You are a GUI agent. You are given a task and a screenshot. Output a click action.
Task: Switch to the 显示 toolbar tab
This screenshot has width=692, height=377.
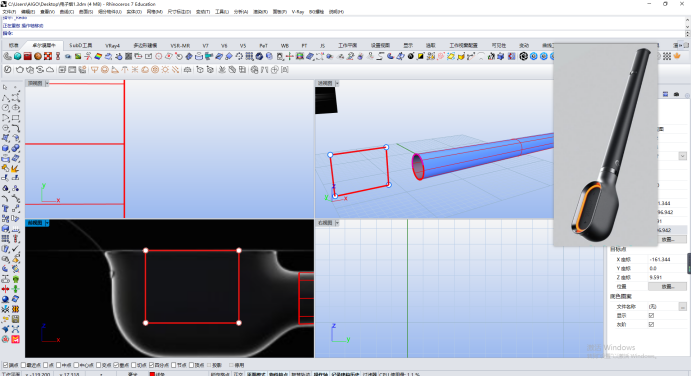pyautogui.click(x=408, y=45)
